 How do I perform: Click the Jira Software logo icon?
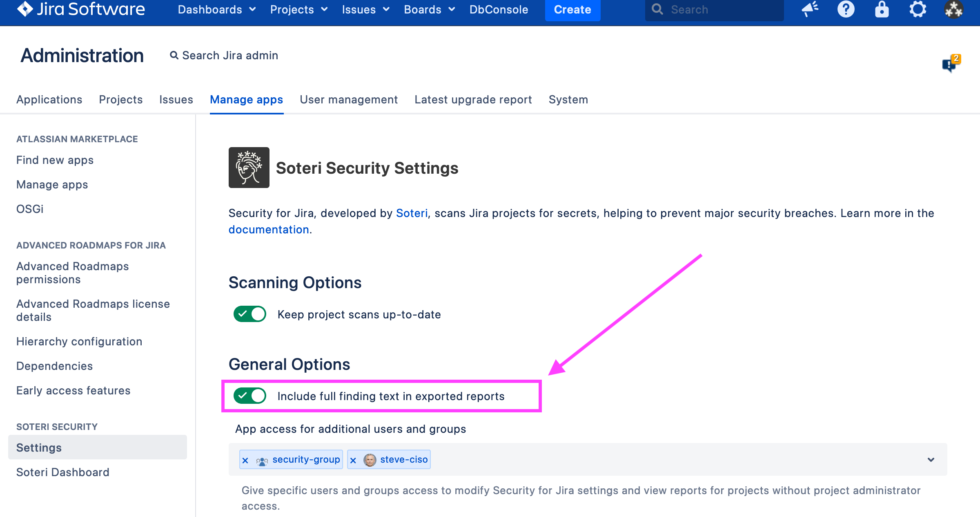25,9
